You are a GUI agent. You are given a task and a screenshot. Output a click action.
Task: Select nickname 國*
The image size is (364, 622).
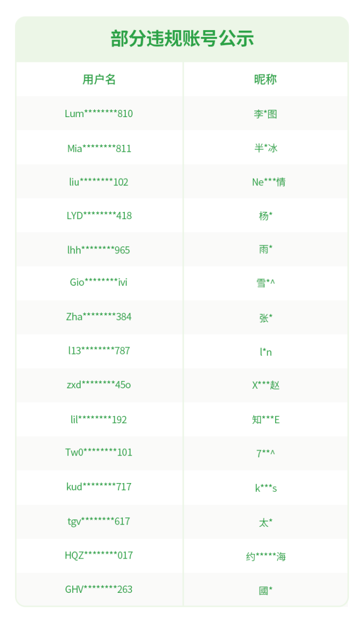click(x=265, y=590)
